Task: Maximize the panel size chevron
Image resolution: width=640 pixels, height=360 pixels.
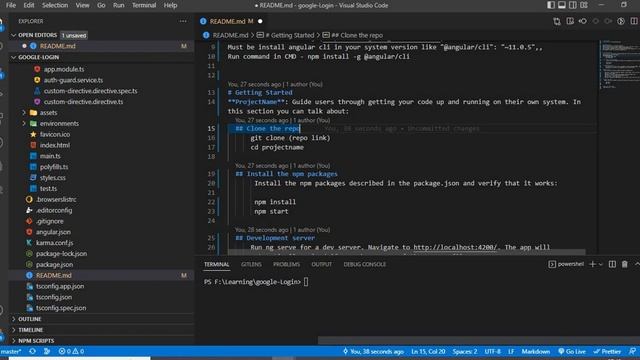Action: (x=637, y=264)
